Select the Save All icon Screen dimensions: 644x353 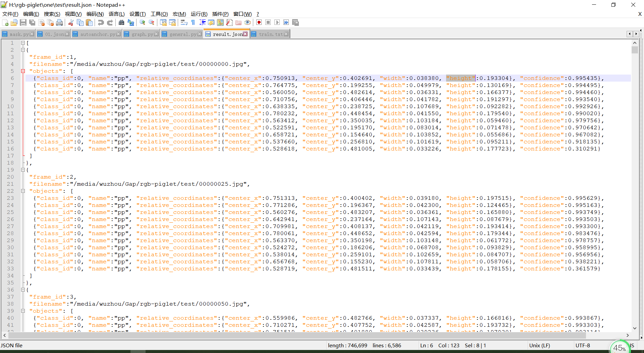(32, 23)
